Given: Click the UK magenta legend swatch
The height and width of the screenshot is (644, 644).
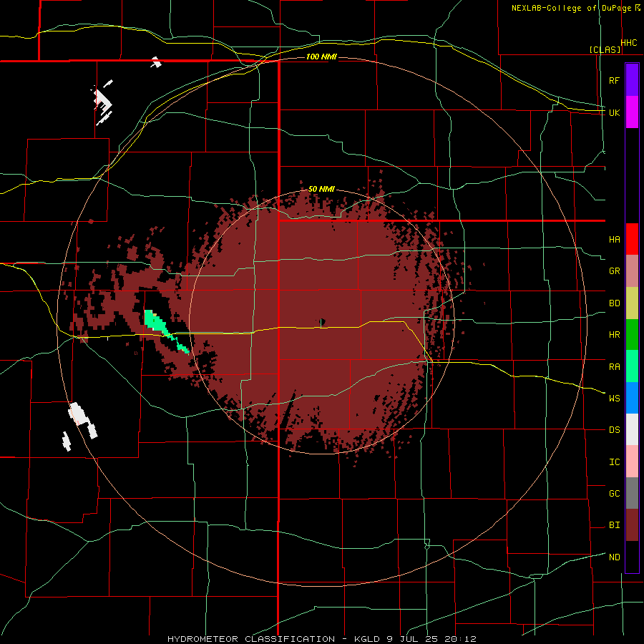Looking at the screenshot, I should tap(632, 112).
